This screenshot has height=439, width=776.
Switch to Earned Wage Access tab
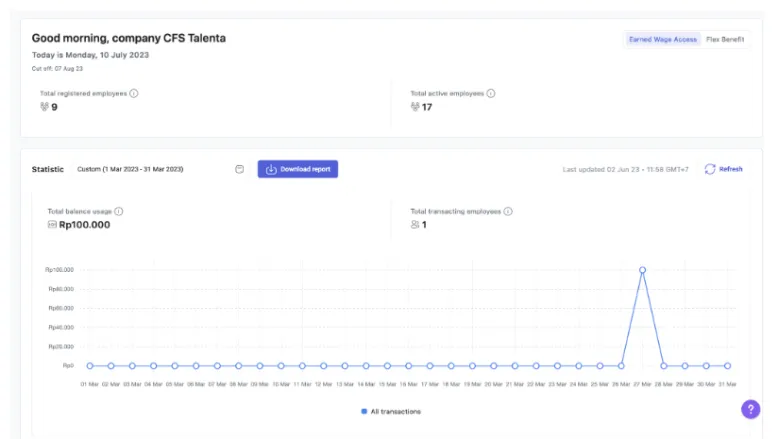click(x=662, y=39)
